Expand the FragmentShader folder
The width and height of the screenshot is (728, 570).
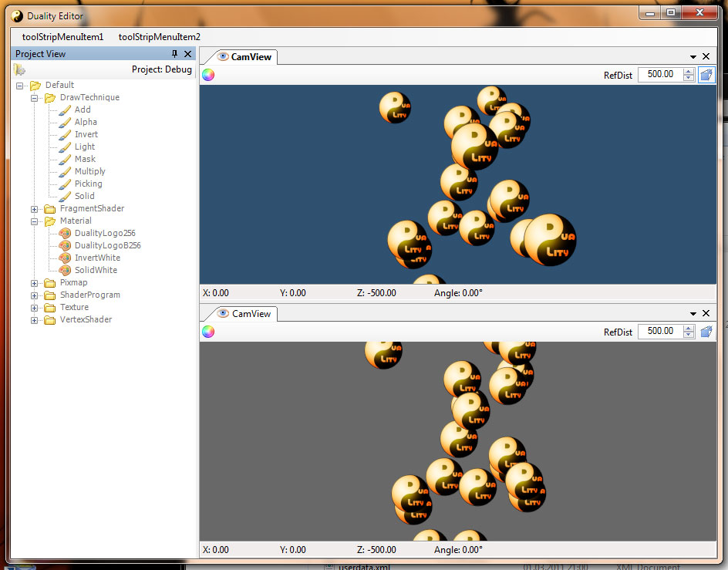35,209
